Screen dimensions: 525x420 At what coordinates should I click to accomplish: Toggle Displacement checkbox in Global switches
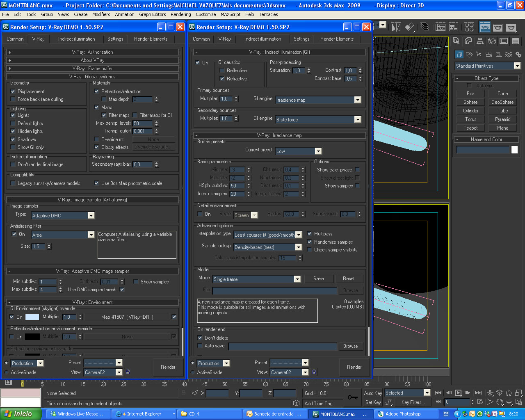tap(13, 91)
